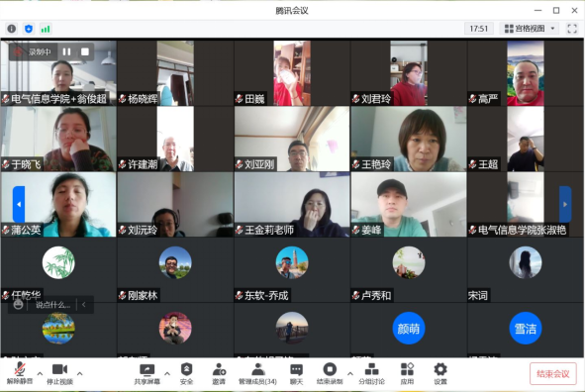The width and height of the screenshot is (585, 392).
Task: Open the Chat panel
Action: point(297,374)
